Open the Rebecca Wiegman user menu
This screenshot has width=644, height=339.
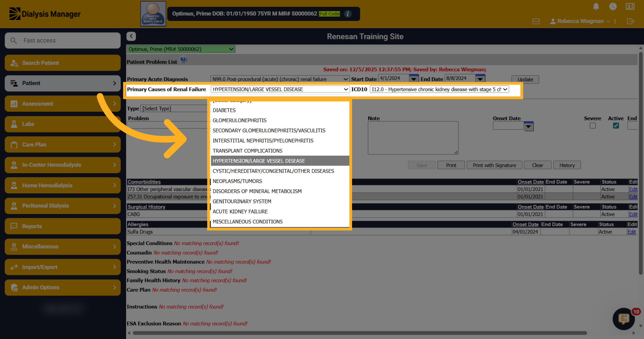tap(580, 21)
